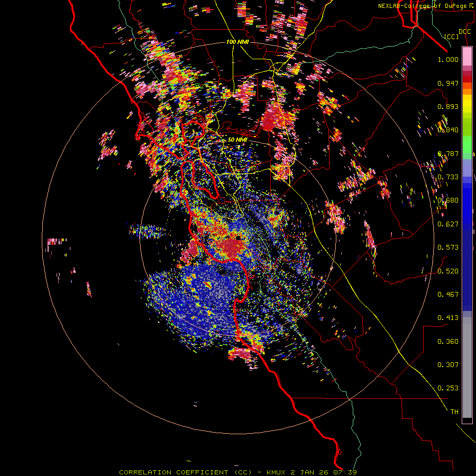Click the 1.000 value on the legend

(448, 59)
